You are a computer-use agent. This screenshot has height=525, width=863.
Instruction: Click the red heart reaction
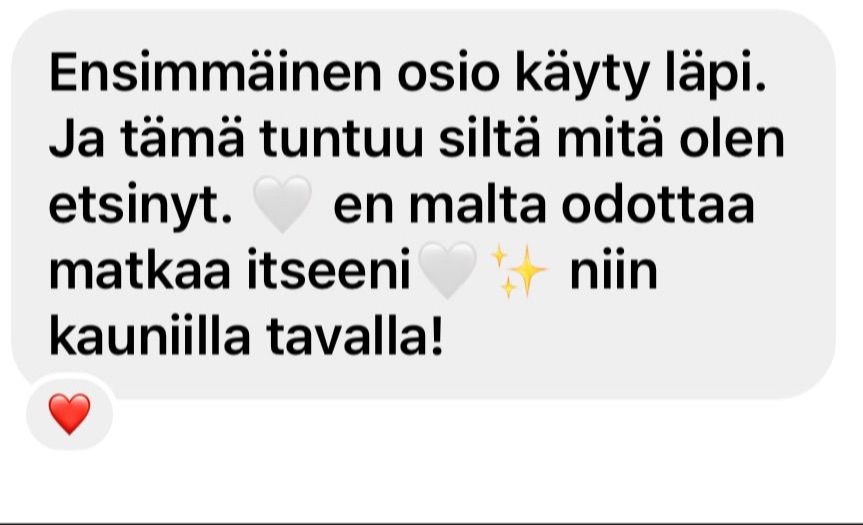(x=69, y=413)
